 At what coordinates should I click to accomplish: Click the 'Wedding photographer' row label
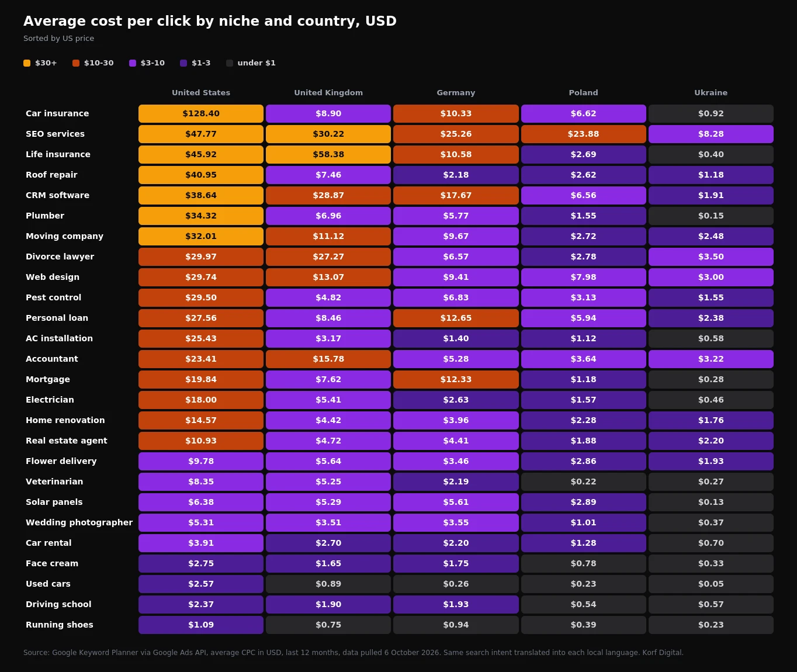tap(79, 522)
